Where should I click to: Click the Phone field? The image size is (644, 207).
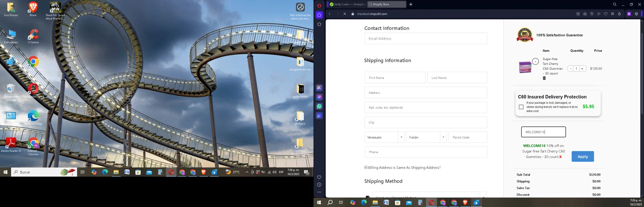point(426,152)
